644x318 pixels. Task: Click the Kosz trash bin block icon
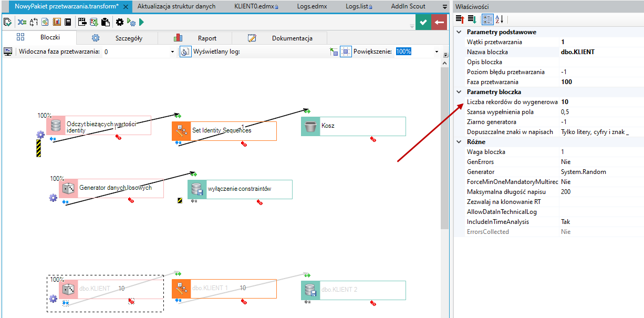point(310,126)
